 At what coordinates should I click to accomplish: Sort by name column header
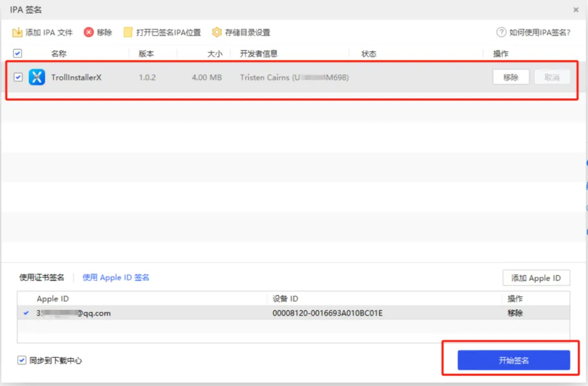click(x=59, y=54)
